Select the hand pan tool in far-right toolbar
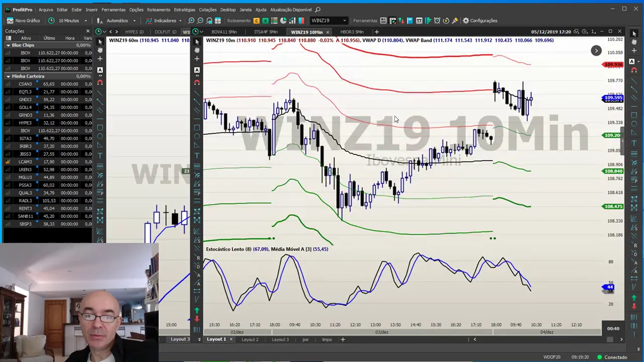The height and width of the screenshot is (362, 644). pyautogui.click(x=634, y=43)
